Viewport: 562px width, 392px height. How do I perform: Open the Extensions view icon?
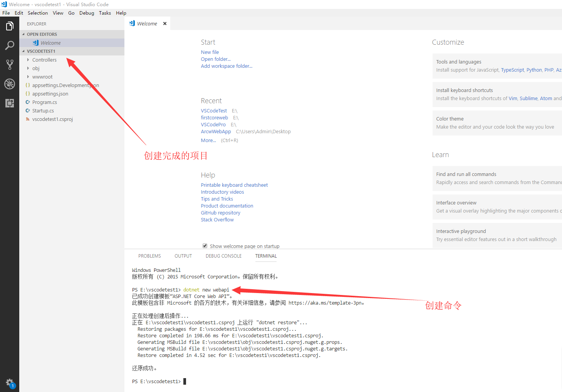tap(10, 103)
